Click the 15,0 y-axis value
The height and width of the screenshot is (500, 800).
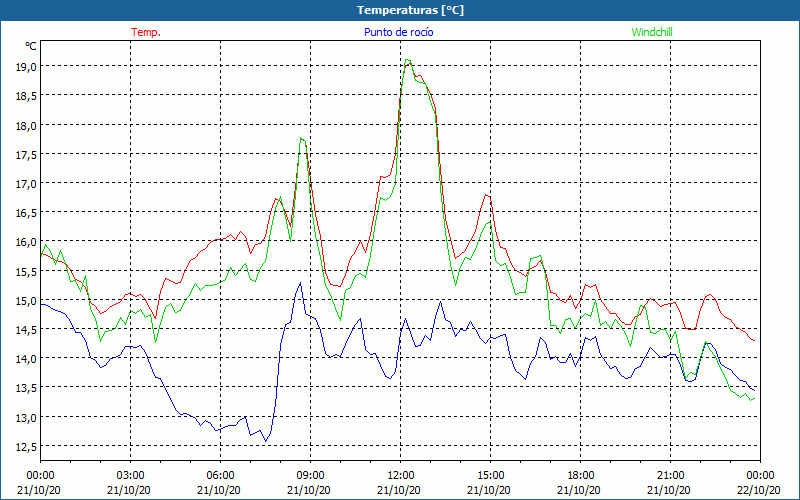coord(26,300)
